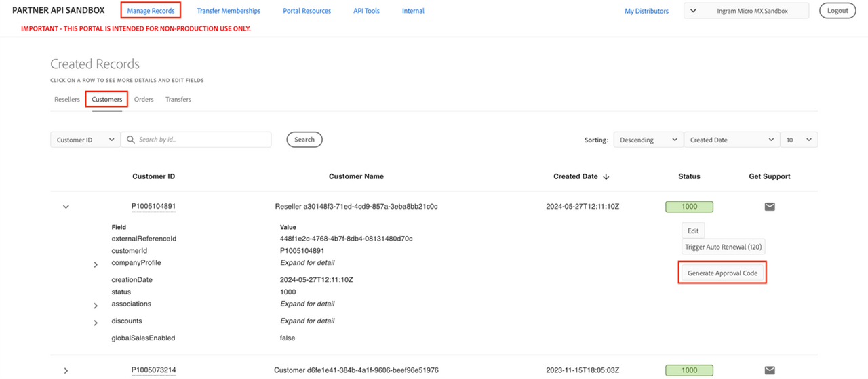868x379 pixels.
Task: Click the Generate Approval Code button
Action: click(x=722, y=273)
